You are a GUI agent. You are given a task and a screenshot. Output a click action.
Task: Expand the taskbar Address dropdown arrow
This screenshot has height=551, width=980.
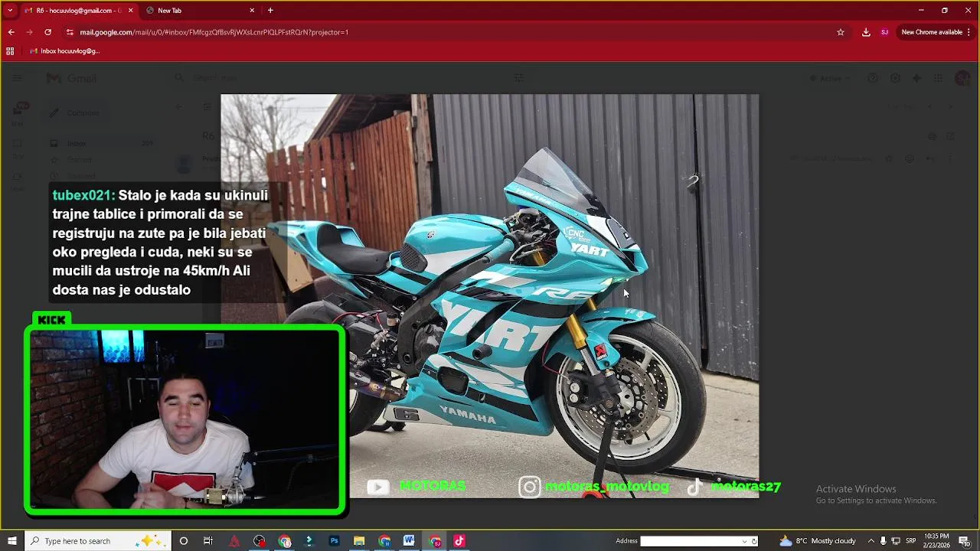click(744, 541)
